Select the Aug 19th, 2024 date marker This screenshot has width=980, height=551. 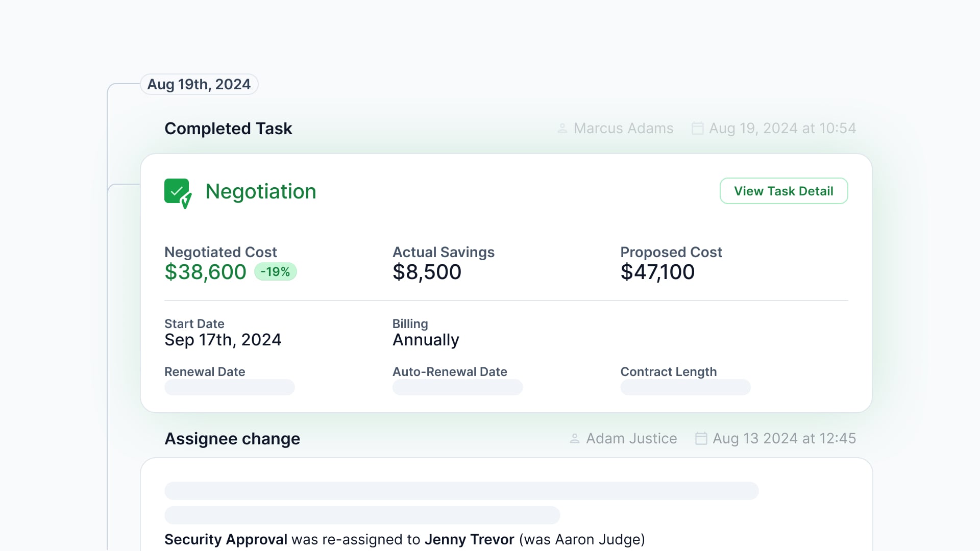point(199,84)
